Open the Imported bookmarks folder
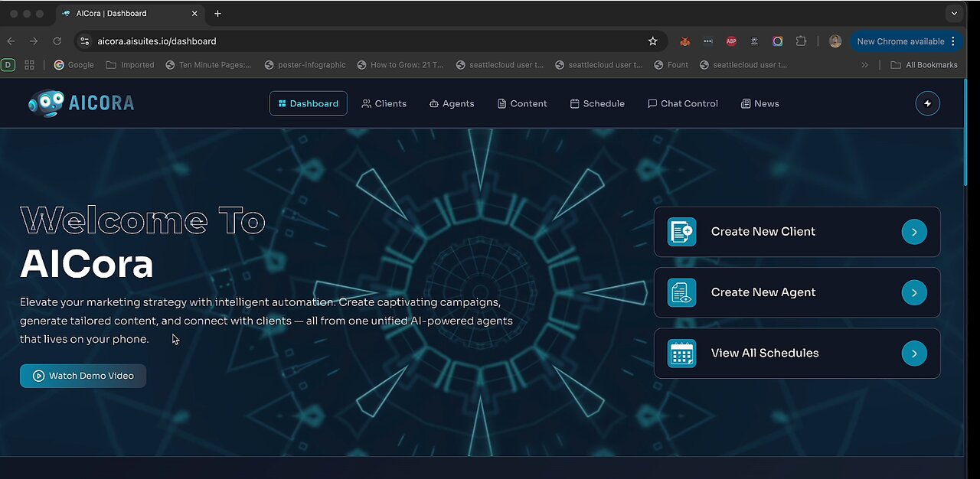The width and height of the screenshot is (980, 479). 130,65
